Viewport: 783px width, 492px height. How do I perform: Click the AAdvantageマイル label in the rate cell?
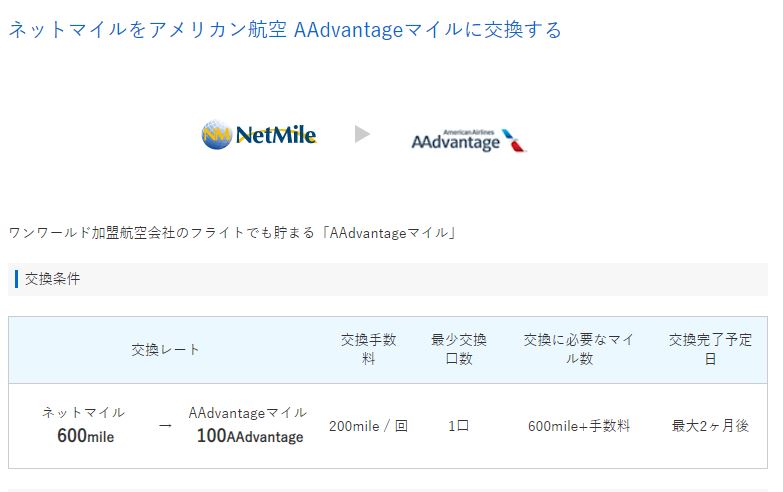(x=248, y=413)
